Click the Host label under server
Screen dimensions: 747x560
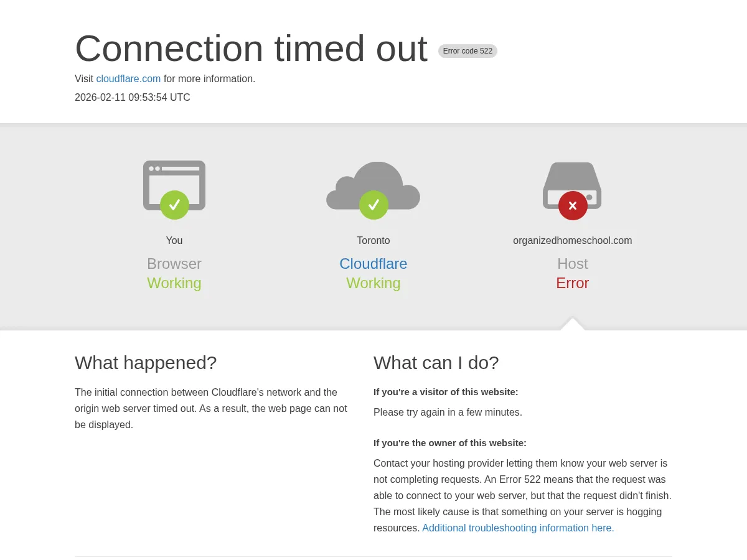point(572,264)
